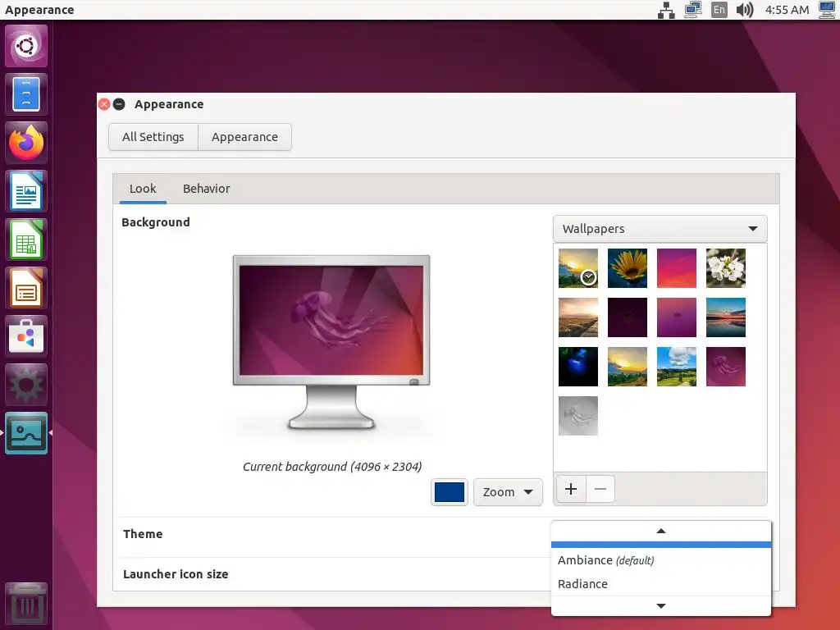Viewport: 840px width, 630px height.
Task: Click the theme list up arrow
Action: 661,531
